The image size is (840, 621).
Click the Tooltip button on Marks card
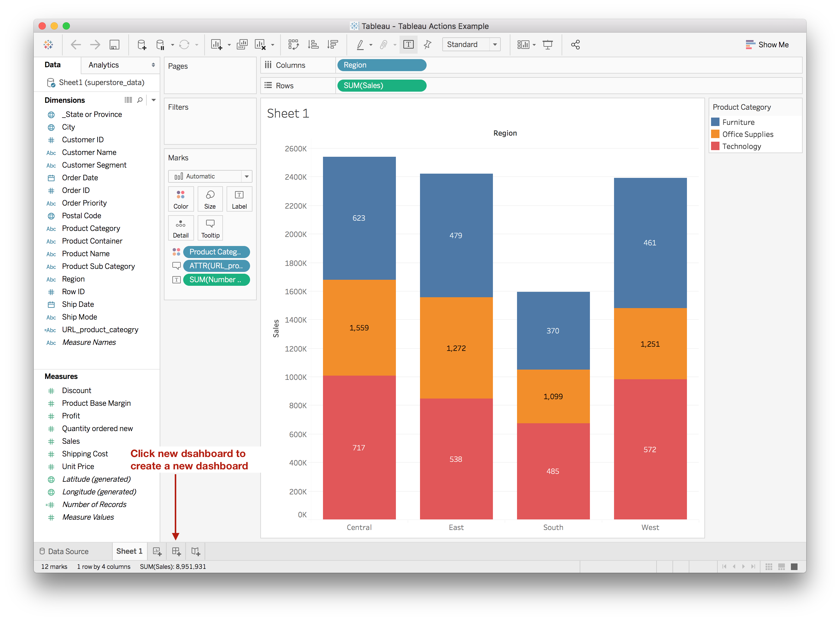(210, 228)
